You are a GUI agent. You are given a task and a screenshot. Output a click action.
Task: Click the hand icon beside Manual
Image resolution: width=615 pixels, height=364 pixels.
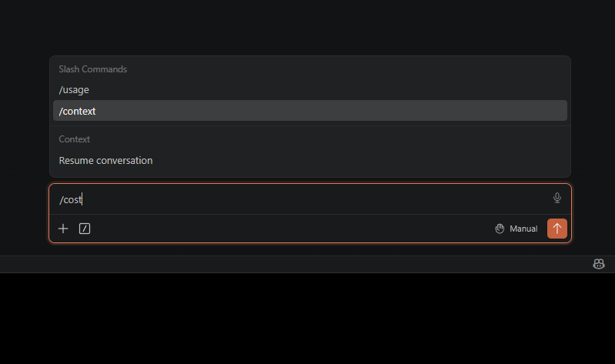click(500, 229)
